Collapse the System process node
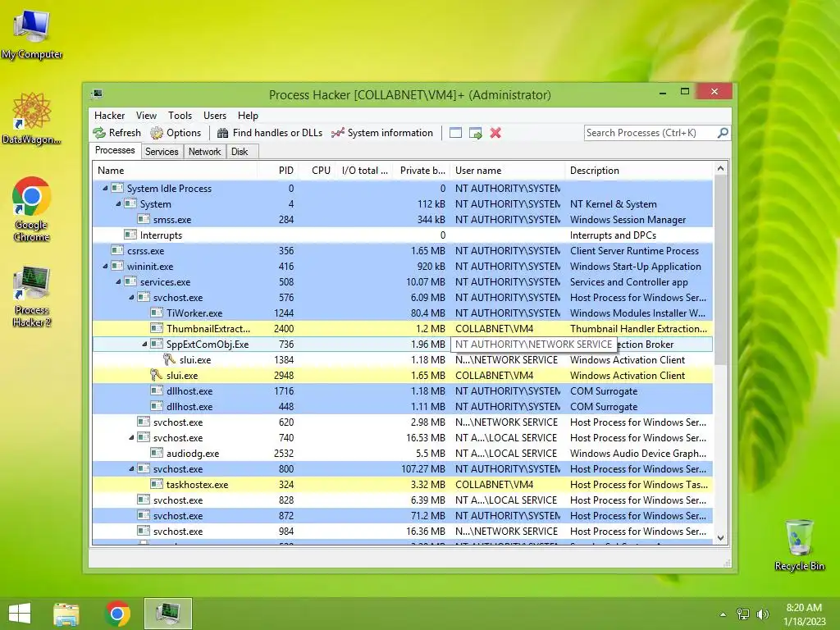 pos(118,203)
